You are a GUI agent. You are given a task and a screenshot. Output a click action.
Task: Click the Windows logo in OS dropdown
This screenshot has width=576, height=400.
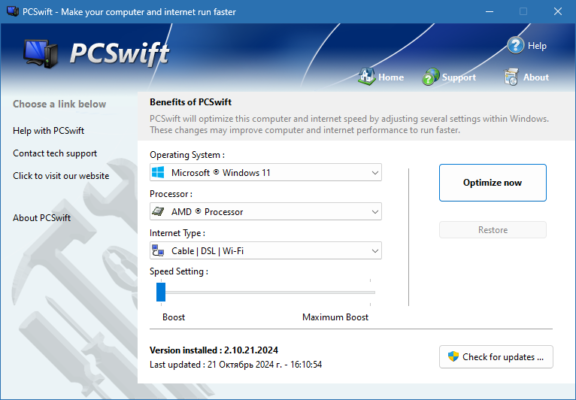point(158,172)
